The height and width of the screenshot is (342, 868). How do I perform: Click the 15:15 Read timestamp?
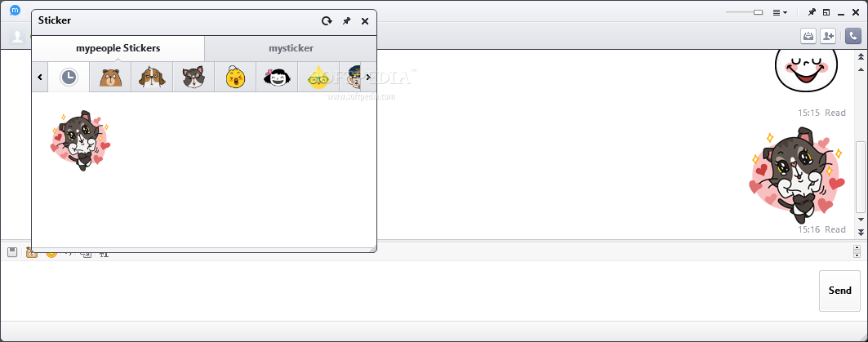(821, 113)
